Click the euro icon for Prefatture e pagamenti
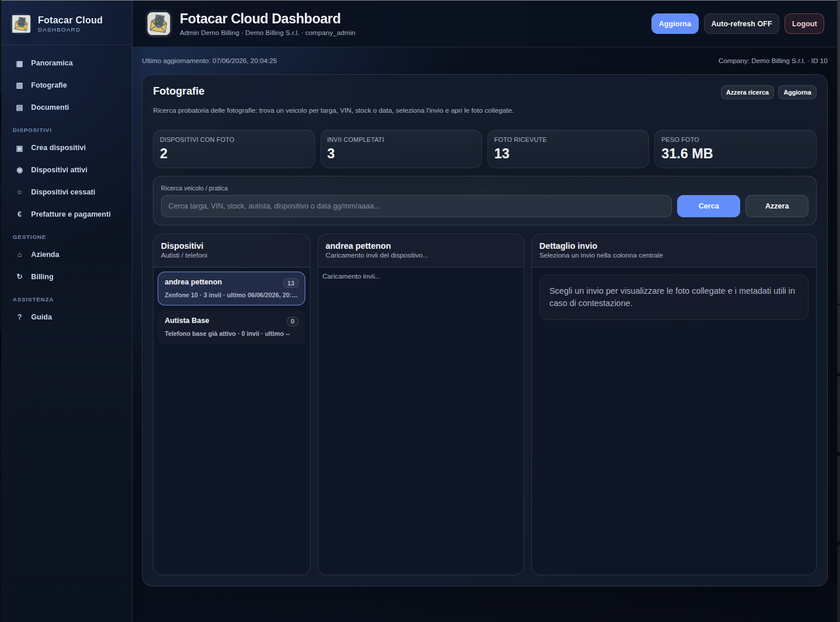The width and height of the screenshot is (840, 622). [x=19, y=214]
